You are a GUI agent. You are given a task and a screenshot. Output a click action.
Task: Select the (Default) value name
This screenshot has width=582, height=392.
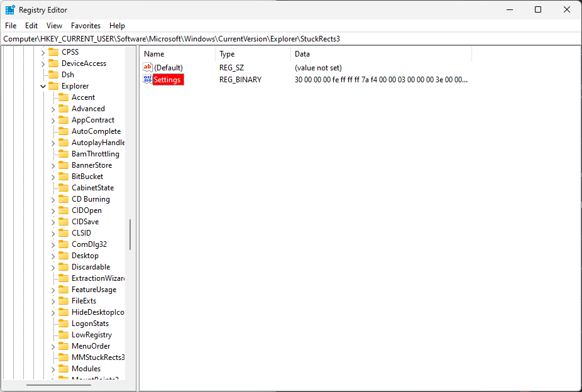tap(168, 67)
